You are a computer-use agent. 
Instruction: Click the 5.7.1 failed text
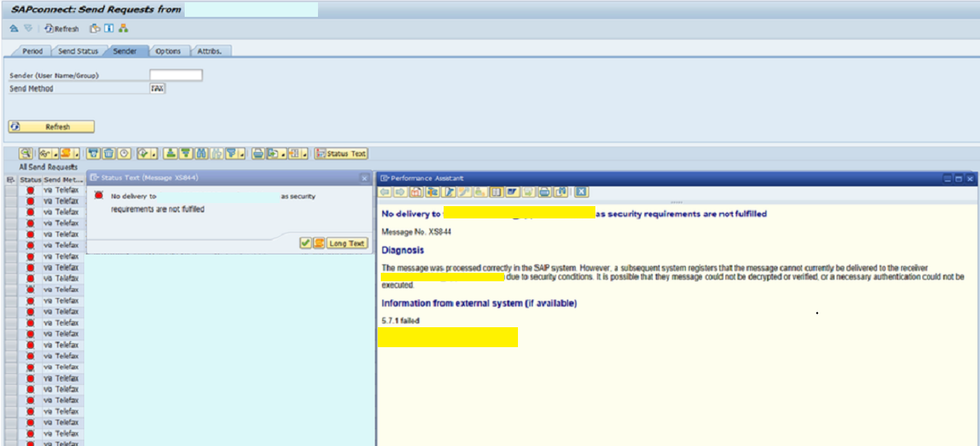click(401, 321)
